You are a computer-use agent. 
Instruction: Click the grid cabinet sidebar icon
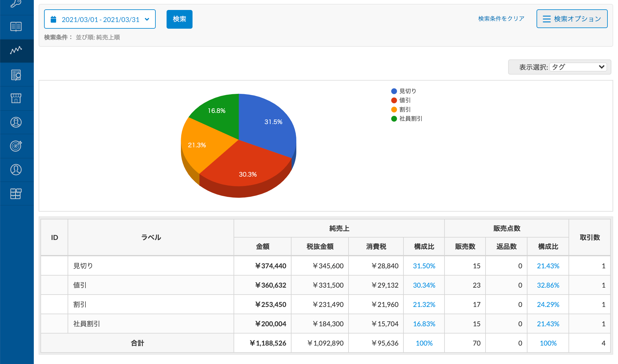coord(16,193)
